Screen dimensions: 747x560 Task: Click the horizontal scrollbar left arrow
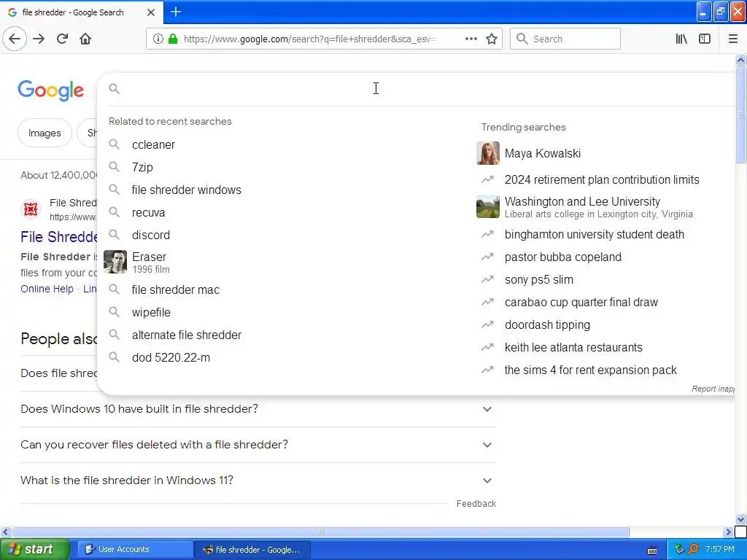[x=5, y=532]
